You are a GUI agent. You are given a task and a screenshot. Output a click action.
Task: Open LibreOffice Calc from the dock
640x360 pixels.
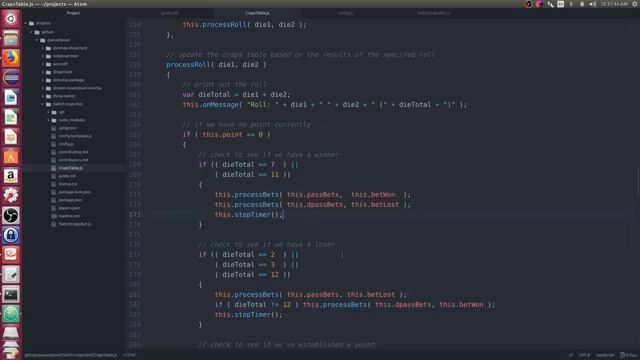click(x=11, y=117)
